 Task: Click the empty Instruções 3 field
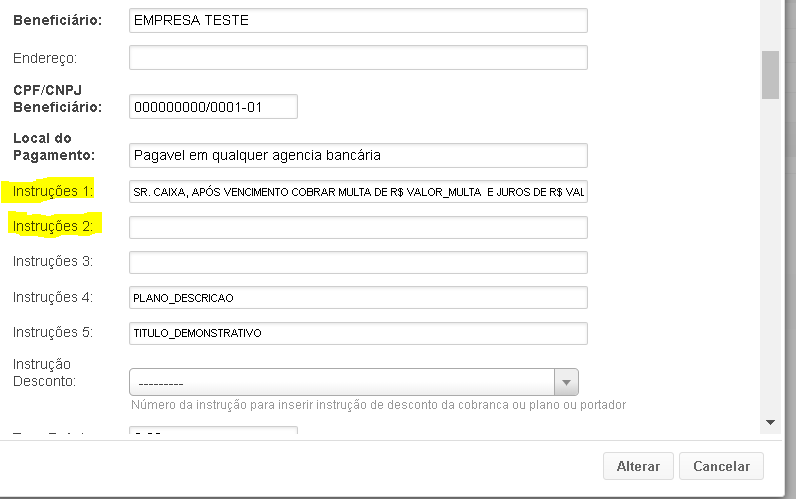[x=358, y=262]
